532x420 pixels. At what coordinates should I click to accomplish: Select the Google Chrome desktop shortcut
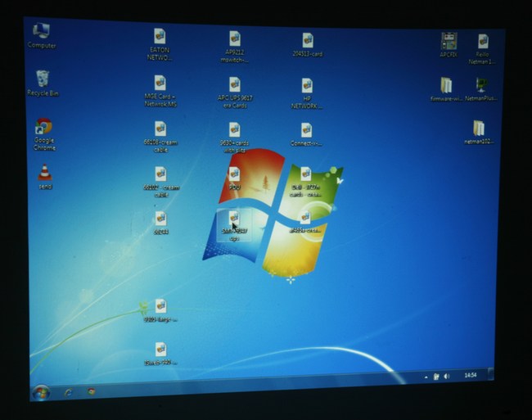44,126
